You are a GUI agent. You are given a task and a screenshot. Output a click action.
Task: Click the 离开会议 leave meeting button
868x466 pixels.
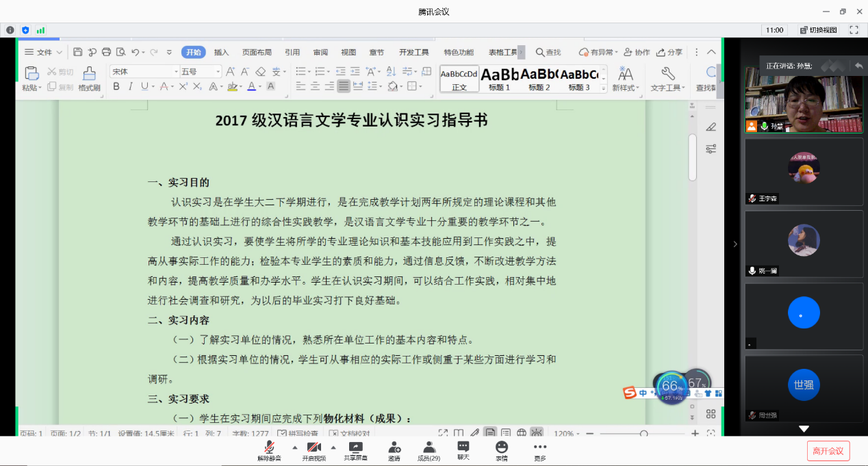[828, 451]
